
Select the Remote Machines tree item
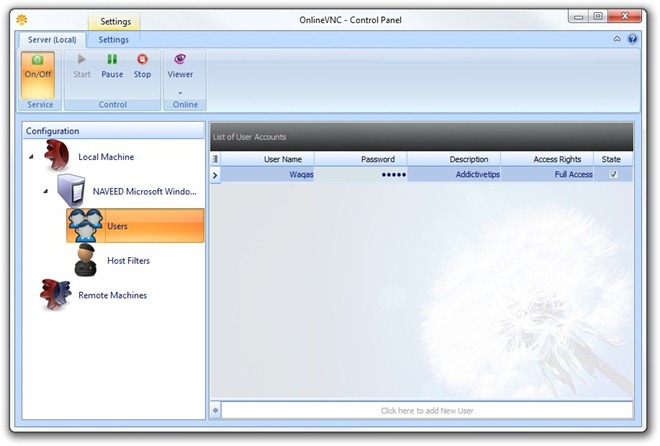(112, 295)
